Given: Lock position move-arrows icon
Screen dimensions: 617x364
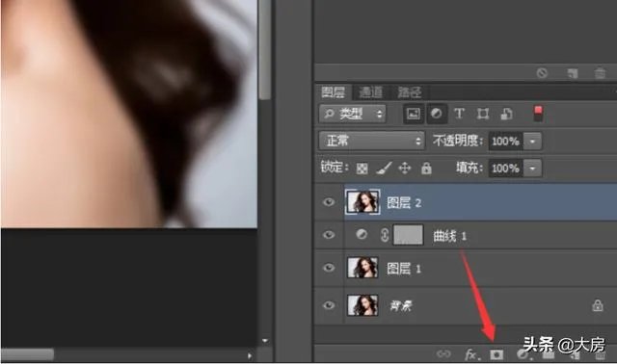Looking at the screenshot, I should click(x=405, y=169).
